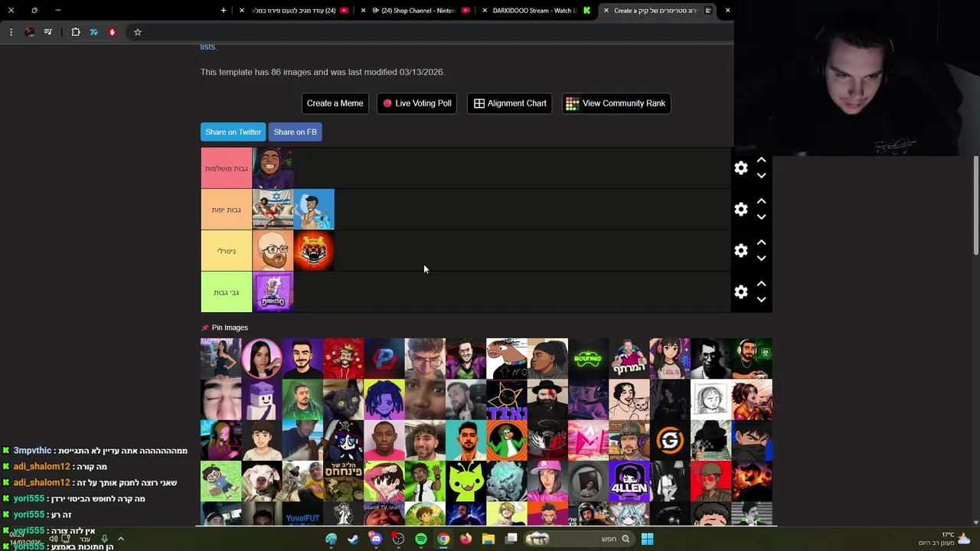The image size is (980, 551).
Task: Click the taskbar search box
Action: (580, 539)
